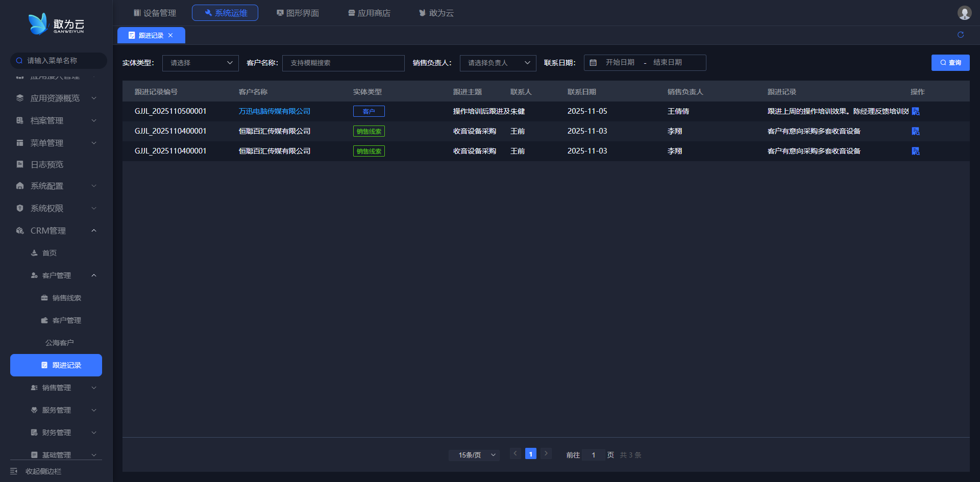Change the 15条/页 page size dropdown
Viewport: 980px width, 482px height.
(474, 455)
